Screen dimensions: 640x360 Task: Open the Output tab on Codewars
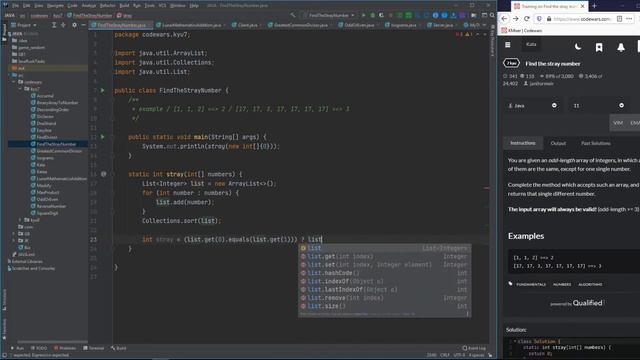coord(558,143)
